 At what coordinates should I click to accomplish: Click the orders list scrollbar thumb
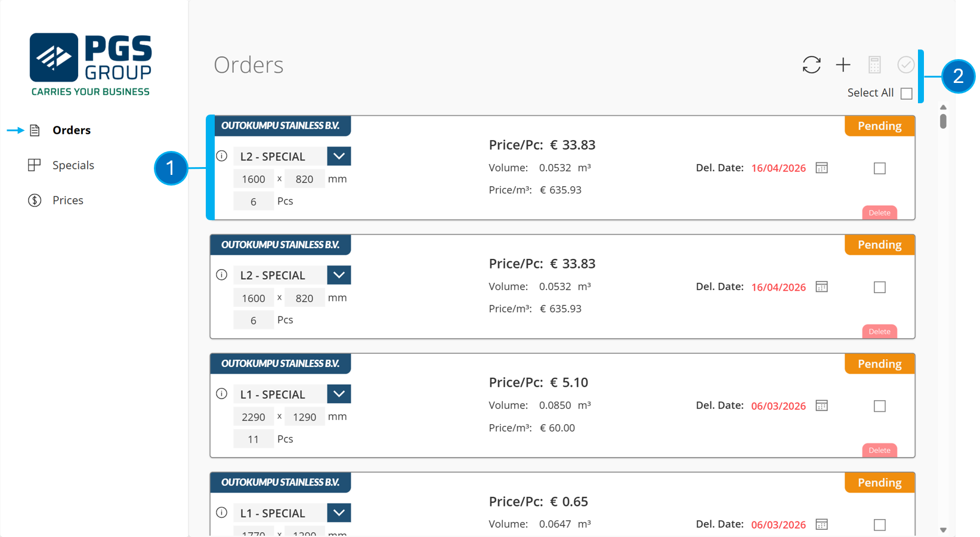943,121
